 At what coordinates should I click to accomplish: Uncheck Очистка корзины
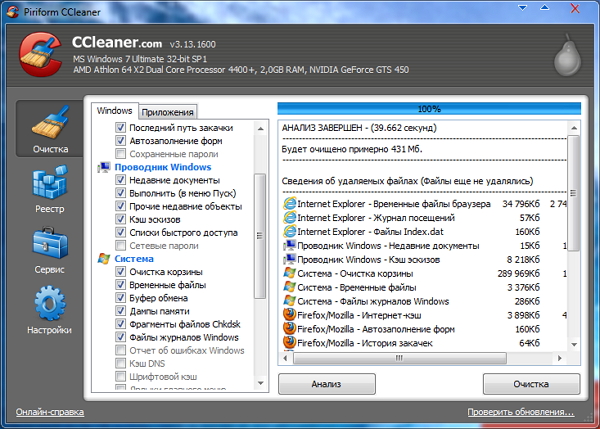121,272
